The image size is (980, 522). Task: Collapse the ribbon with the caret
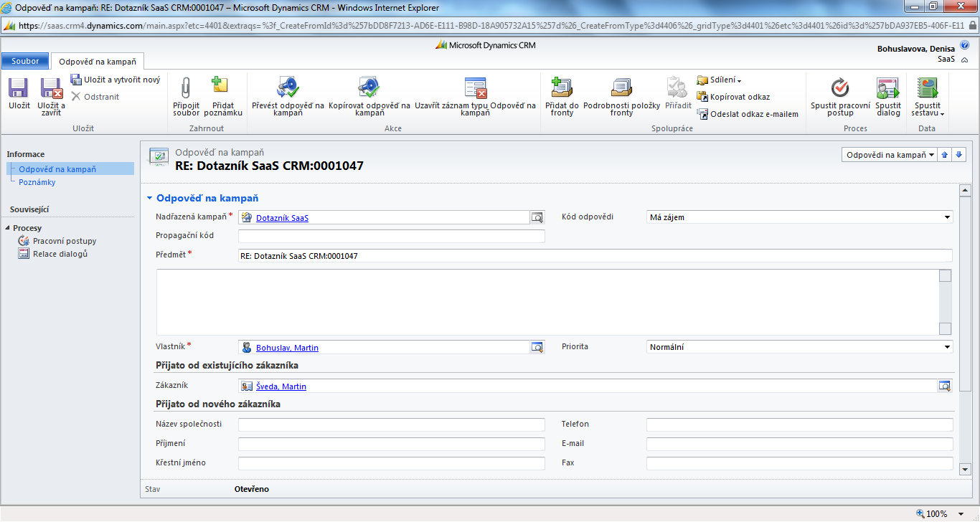(965, 59)
